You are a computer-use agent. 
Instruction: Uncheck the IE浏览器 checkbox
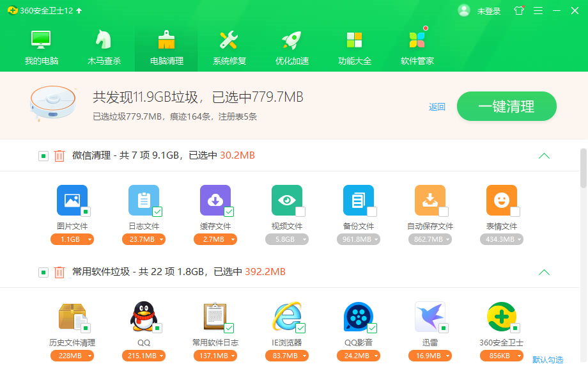pos(301,328)
